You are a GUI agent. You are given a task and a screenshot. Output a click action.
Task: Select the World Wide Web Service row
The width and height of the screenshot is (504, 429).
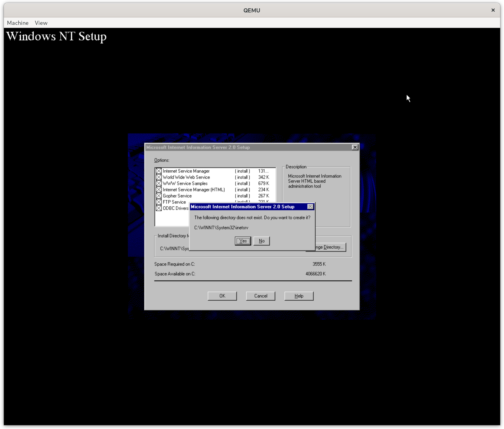[186, 177]
